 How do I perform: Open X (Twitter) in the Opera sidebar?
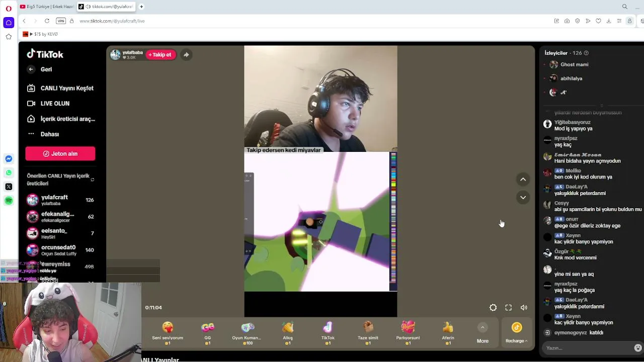9,187
